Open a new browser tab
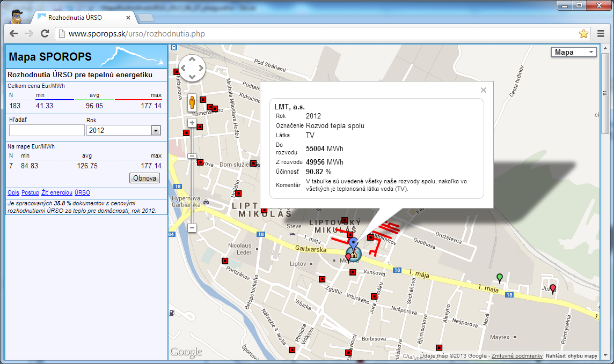This screenshot has height=364, width=614. pos(145,18)
